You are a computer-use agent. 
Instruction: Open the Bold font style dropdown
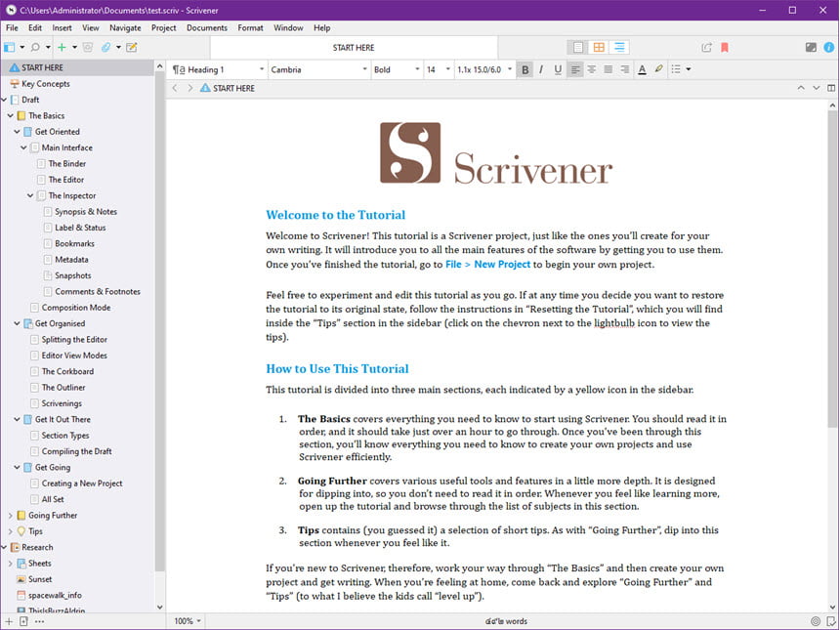[397, 69]
